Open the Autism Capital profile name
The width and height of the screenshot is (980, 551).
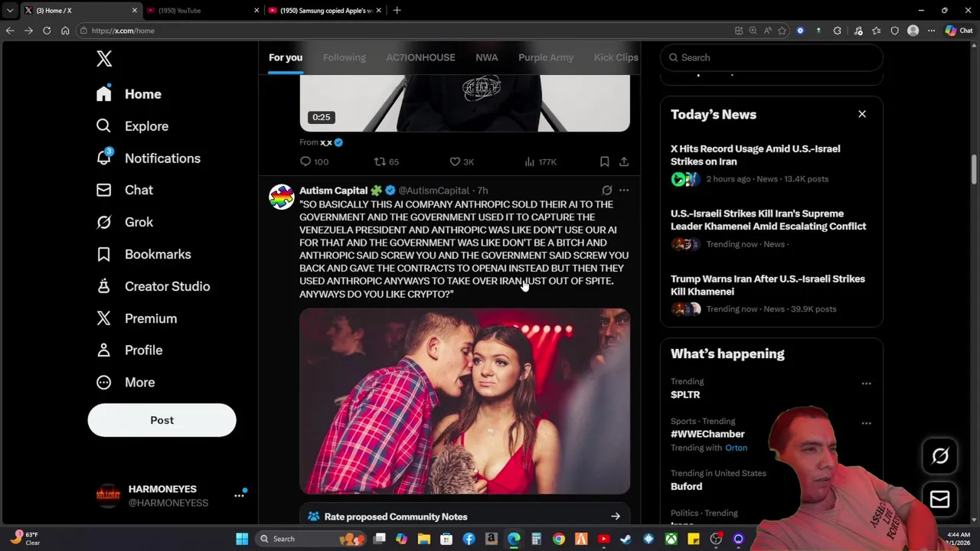[x=334, y=191]
